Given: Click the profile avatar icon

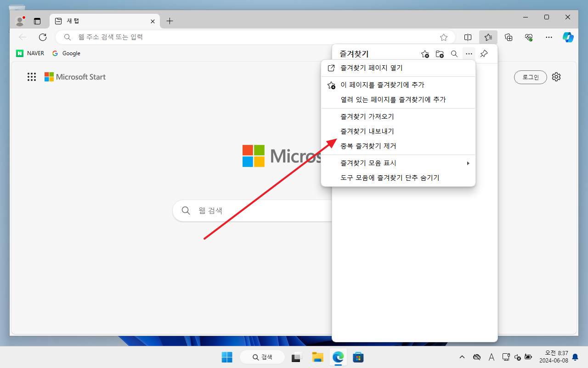Looking at the screenshot, I should 20,21.
